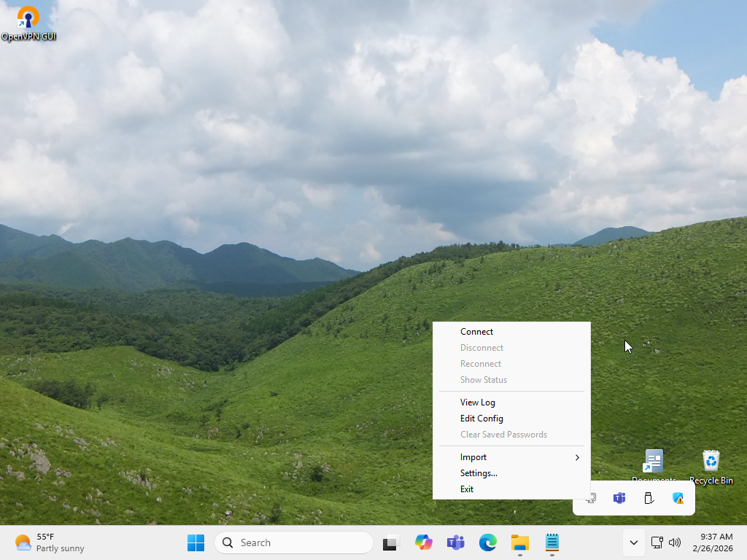Open Settings... from the OpenVPN menu
The height and width of the screenshot is (560, 747).
[x=511, y=473]
